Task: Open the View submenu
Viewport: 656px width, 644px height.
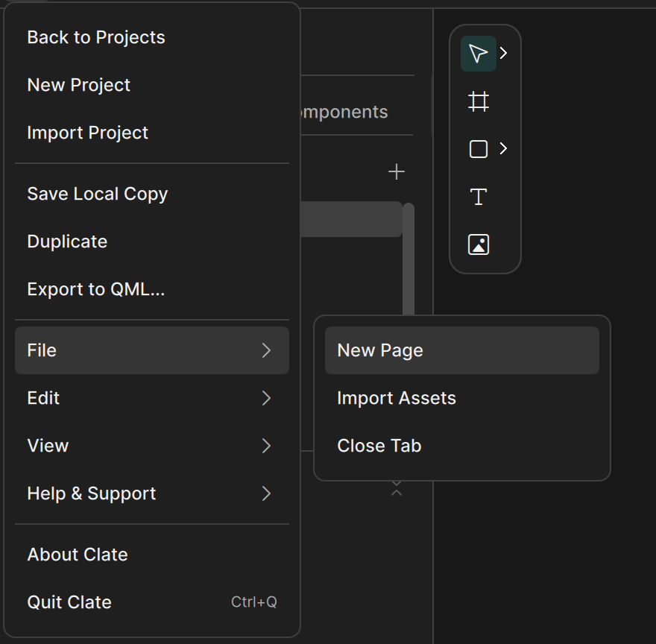Action: (x=152, y=446)
